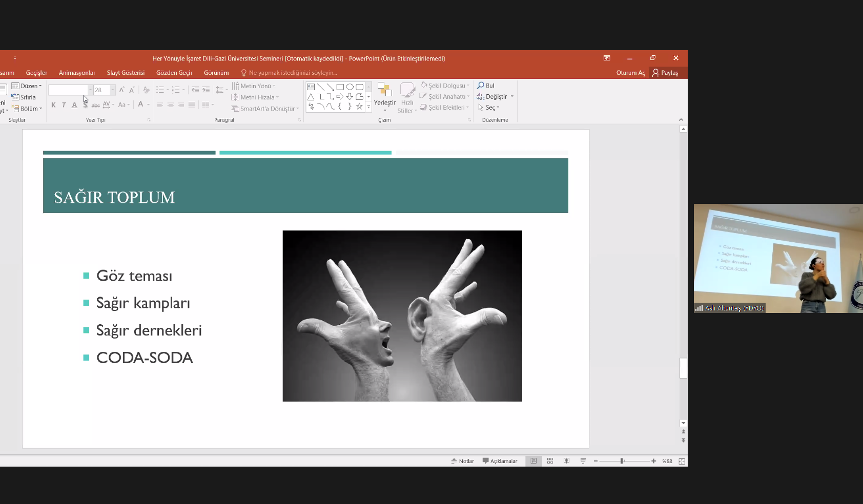Open the Düzen layout dropdown
Viewport: 863px width, 504px height.
point(27,86)
